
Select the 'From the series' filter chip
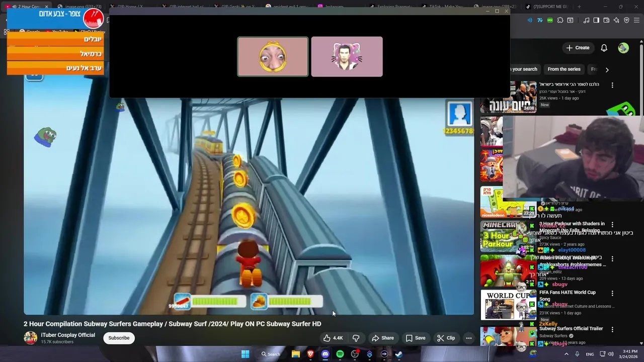[564, 69]
